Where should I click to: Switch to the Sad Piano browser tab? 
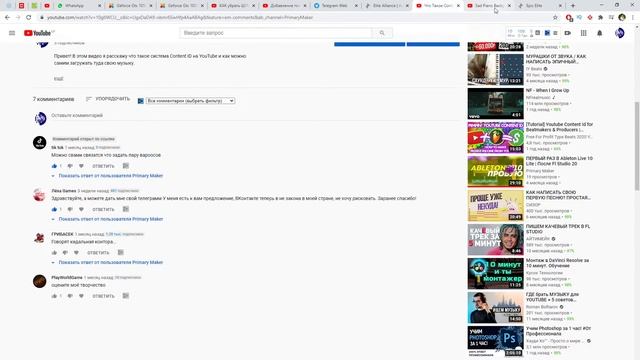pos(489,6)
